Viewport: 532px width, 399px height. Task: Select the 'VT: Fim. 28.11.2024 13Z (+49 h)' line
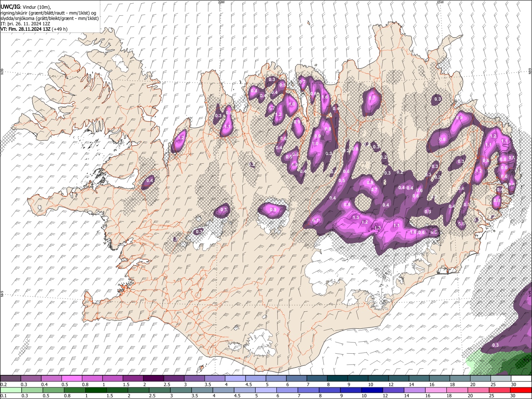coord(34,29)
